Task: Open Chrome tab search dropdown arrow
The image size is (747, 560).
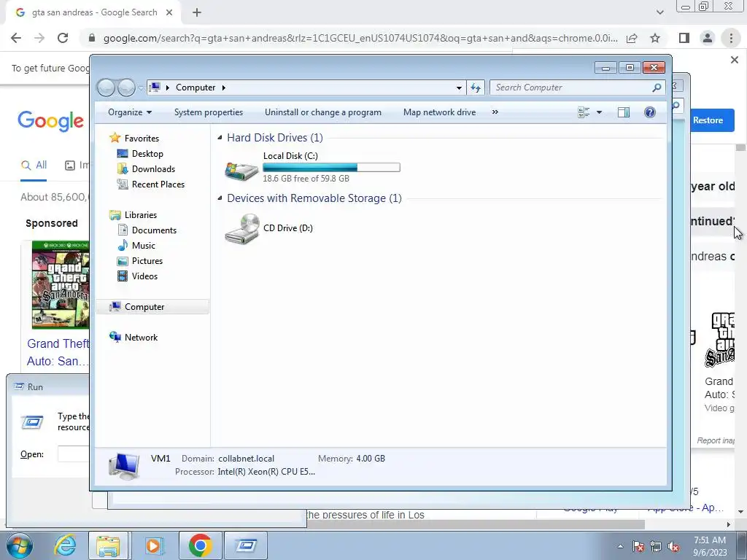Action: [x=659, y=12]
